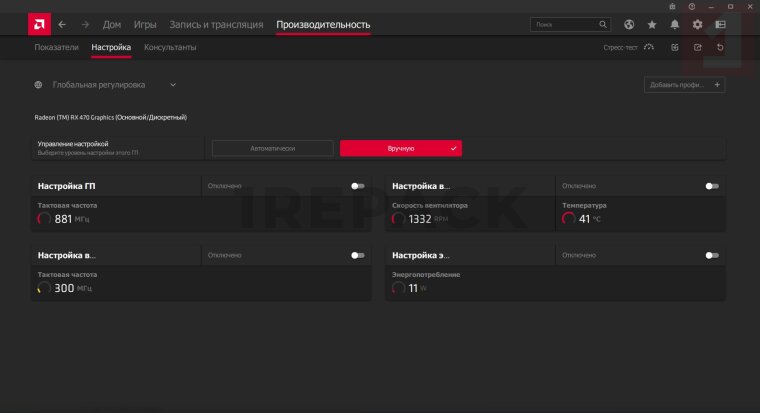This screenshot has height=413, width=760.
Task: Click Тактовая частота label above 300 МГц
Action: tap(67, 275)
